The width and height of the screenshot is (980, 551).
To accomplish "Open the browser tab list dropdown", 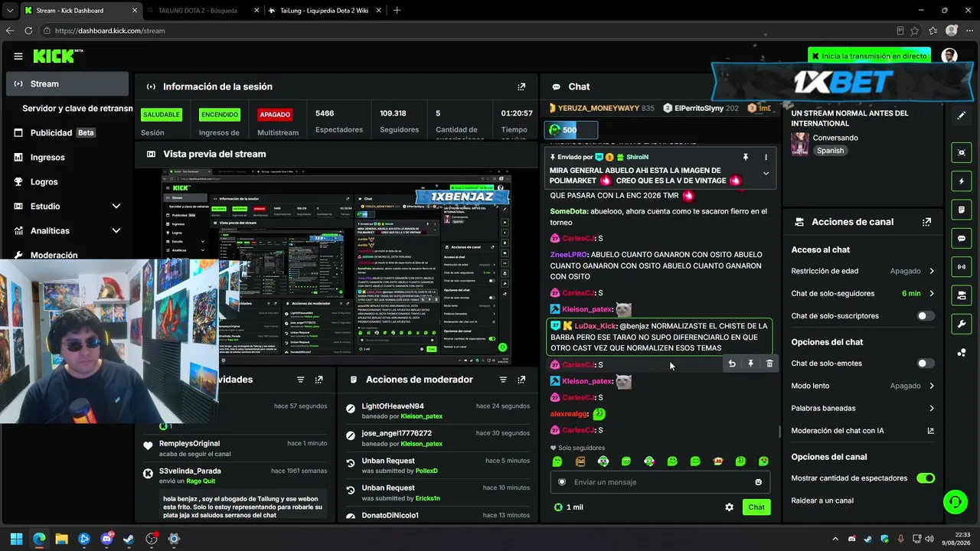I will 9,11.
